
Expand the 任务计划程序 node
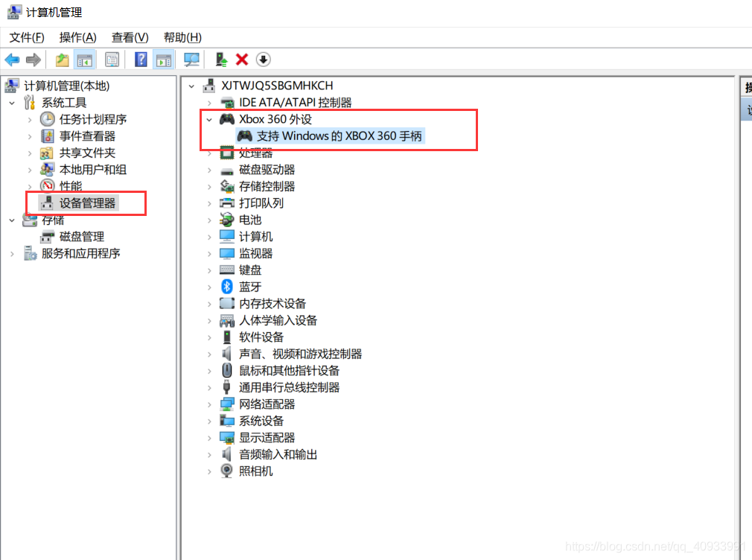[30, 120]
